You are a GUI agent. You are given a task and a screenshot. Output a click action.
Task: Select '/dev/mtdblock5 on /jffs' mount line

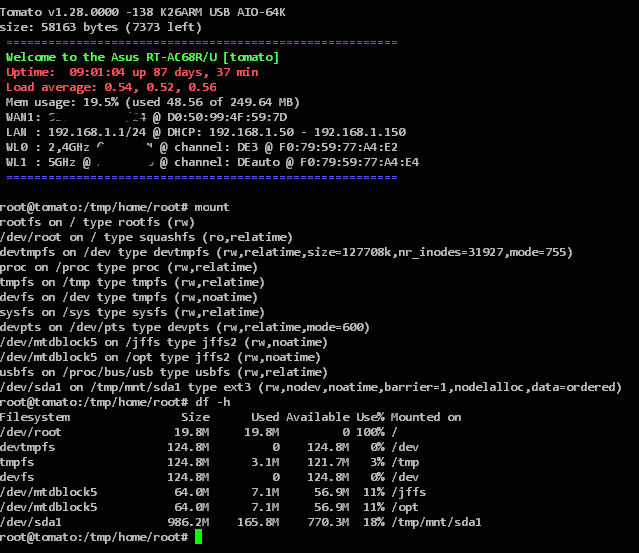pyautogui.click(x=164, y=343)
